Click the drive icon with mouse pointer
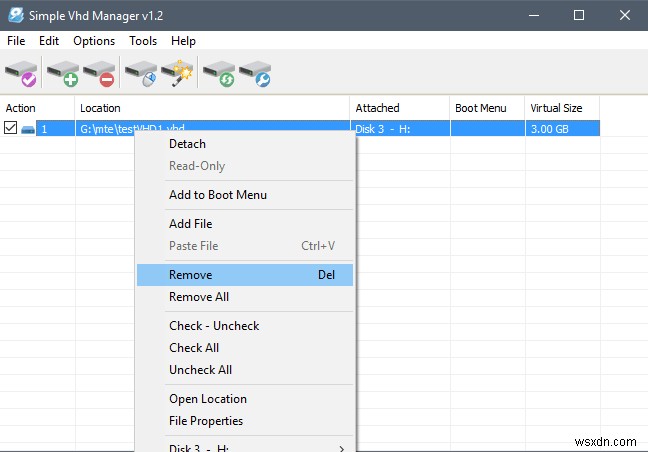 (x=141, y=73)
